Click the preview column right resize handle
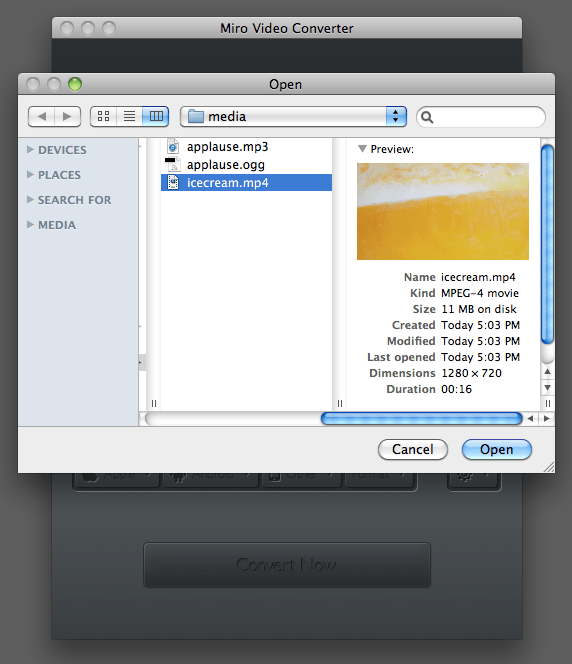Screen dimensions: 572x664 click(x=548, y=404)
